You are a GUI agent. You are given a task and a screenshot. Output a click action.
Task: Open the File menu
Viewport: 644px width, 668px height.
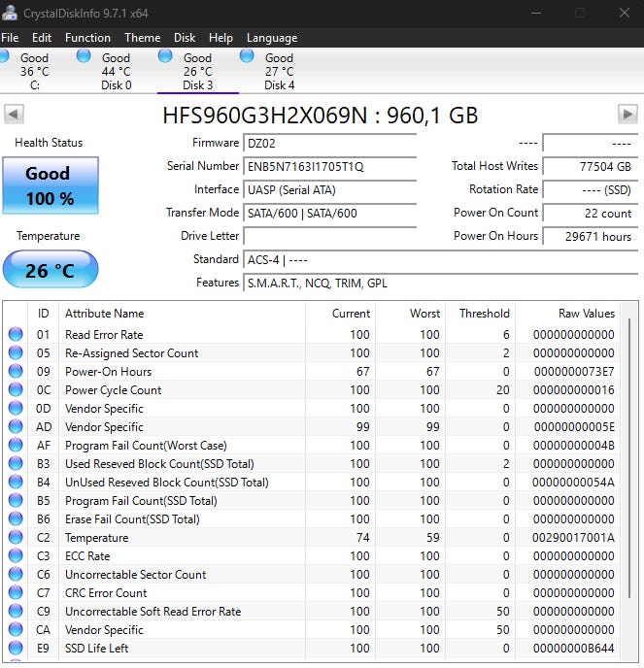[x=10, y=38]
